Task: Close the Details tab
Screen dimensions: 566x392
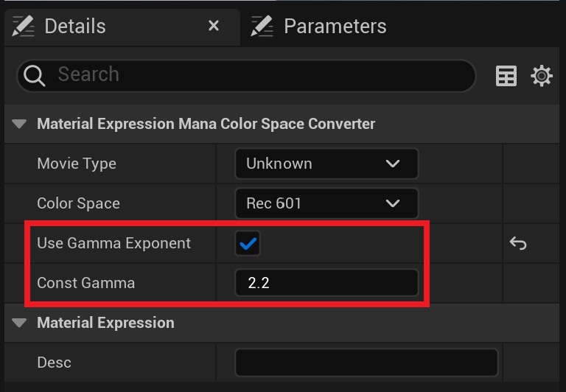Action: [x=214, y=27]
